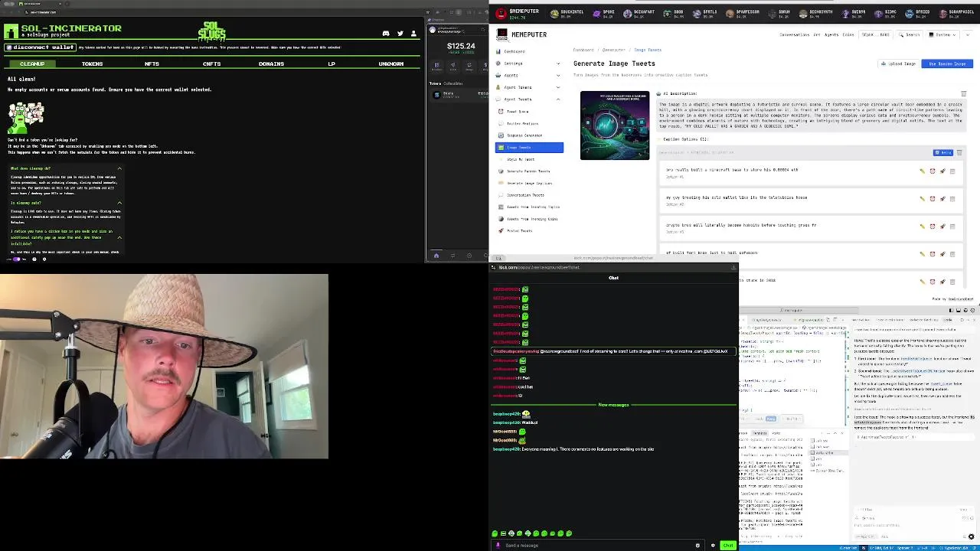This screenshot has width=980, height=551.
Task: Select the Solana token row in wallet
Action: coord(459,95)
